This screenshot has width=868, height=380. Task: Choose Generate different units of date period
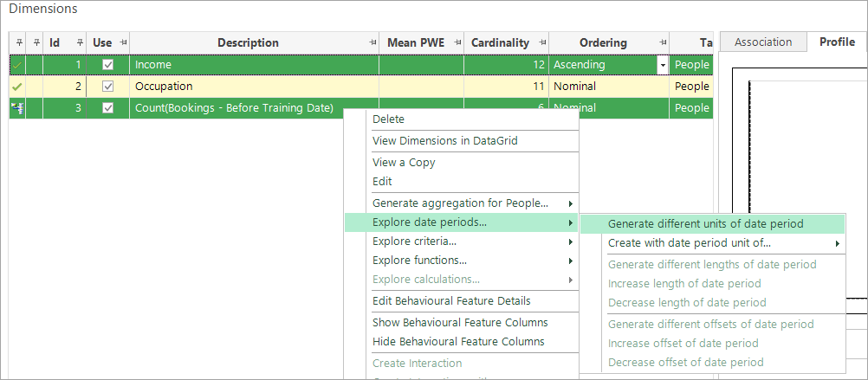click(712, 224)
